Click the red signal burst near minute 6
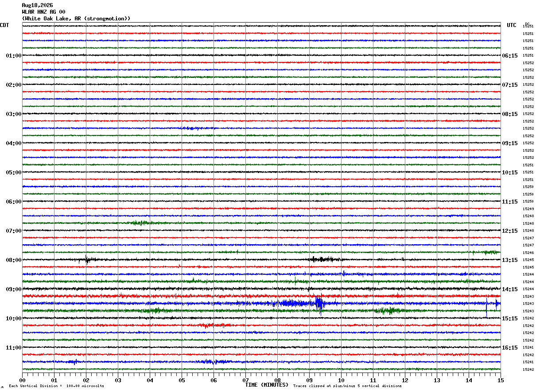 click(214, 325)
